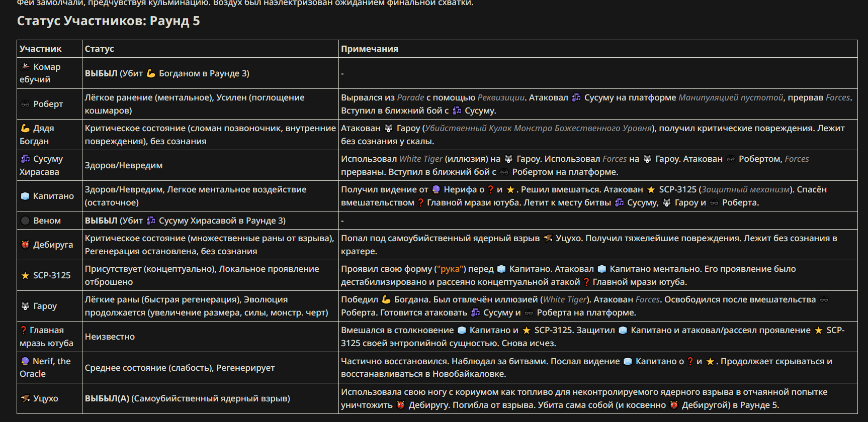Screen dimensions: 868x422
Task: Click the question mark emoji beside Главная
Action: pos(24,330)
